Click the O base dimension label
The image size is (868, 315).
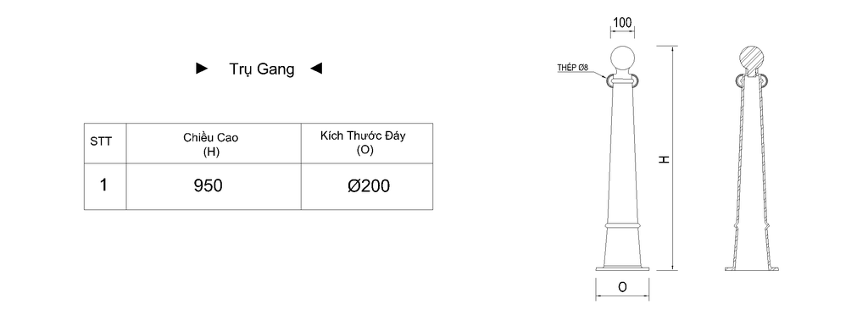(622, 287)
